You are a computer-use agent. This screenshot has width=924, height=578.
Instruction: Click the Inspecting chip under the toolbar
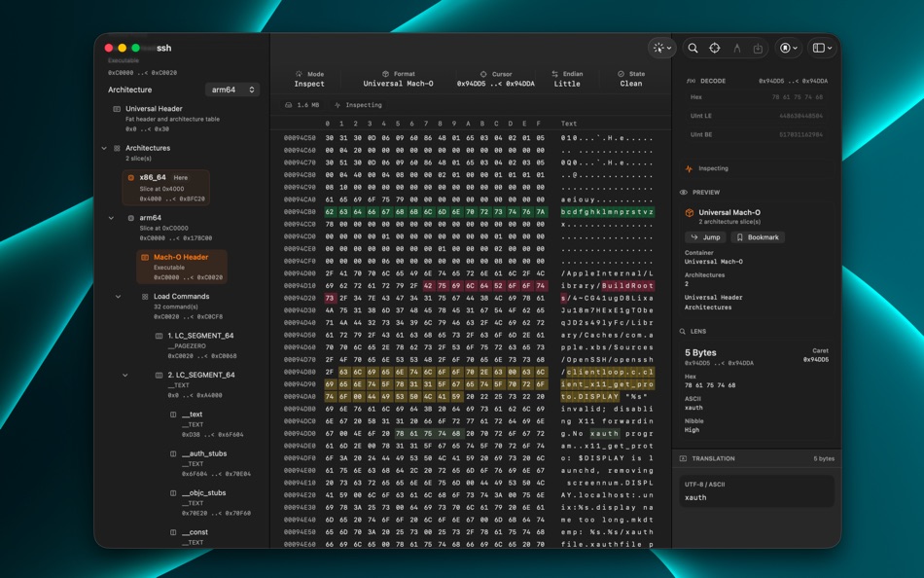point(359,105)
